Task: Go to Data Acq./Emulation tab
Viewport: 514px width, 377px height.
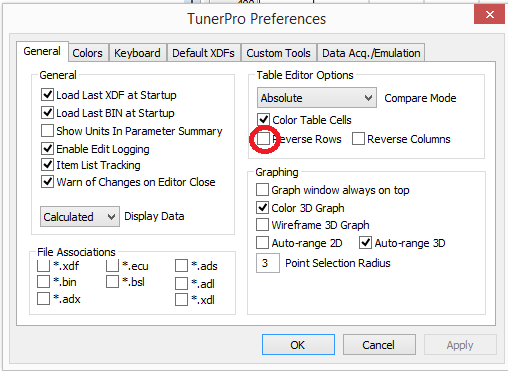Action: tap(371, 53)
